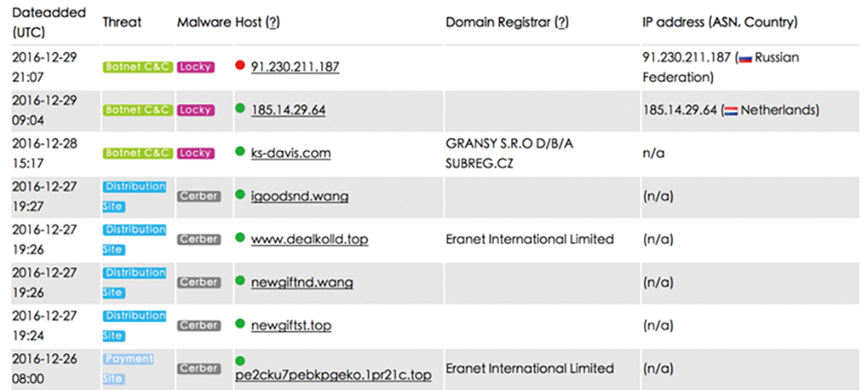Click the Russian Federation flag icon
868x390 pixels.
click(745, 59)
